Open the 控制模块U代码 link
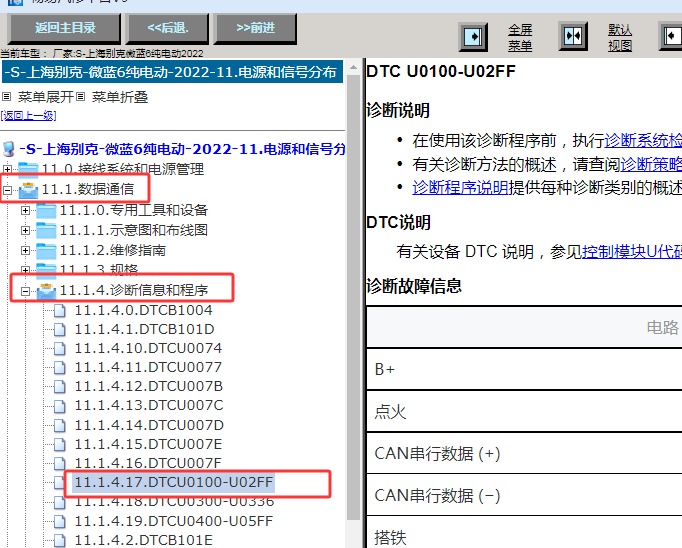This screenshot has width=682, height=548. (632, 252)
